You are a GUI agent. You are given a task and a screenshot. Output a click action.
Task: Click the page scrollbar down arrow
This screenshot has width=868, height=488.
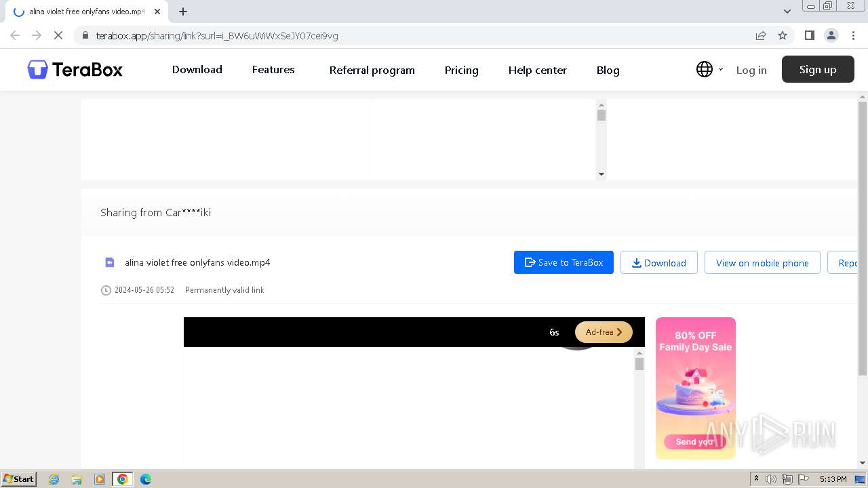[x=863, y=463]
